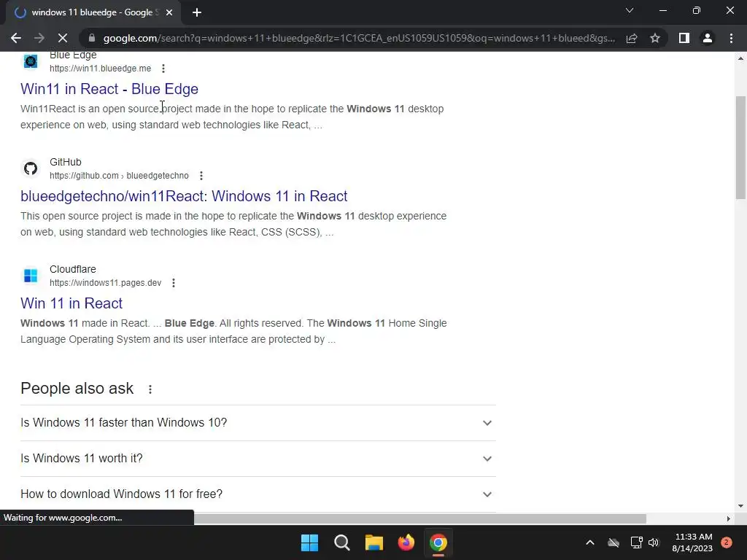Launch Firefox from the taskbar
Screen dimensions: 747x560
[x=406, y=542]
